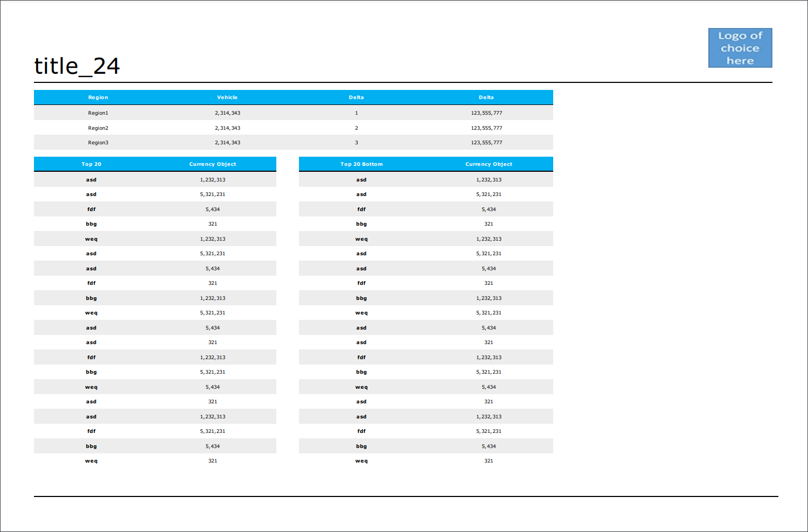The height and width of the screenshot is (532, 808).
Task: Click Delta value 1 in Region1 row
Action: click(x=356, y=113)
